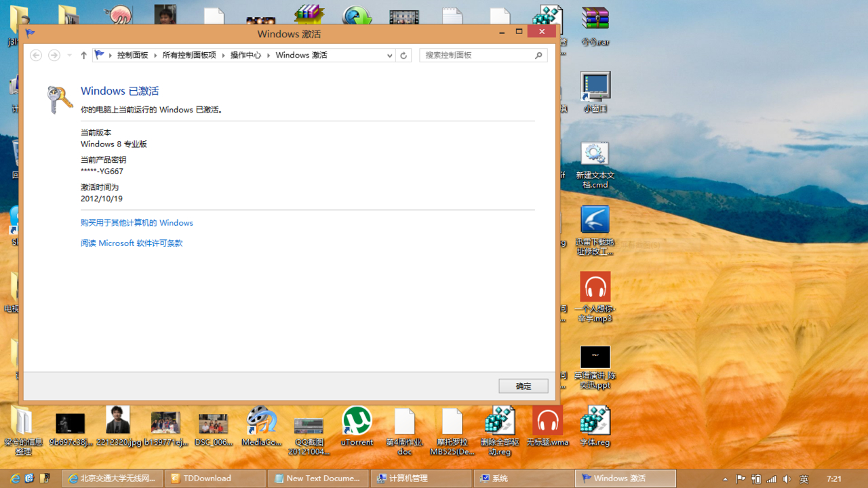Click the Windows 激活 taskbar button
868x488 pixels.
click(626, 479)
